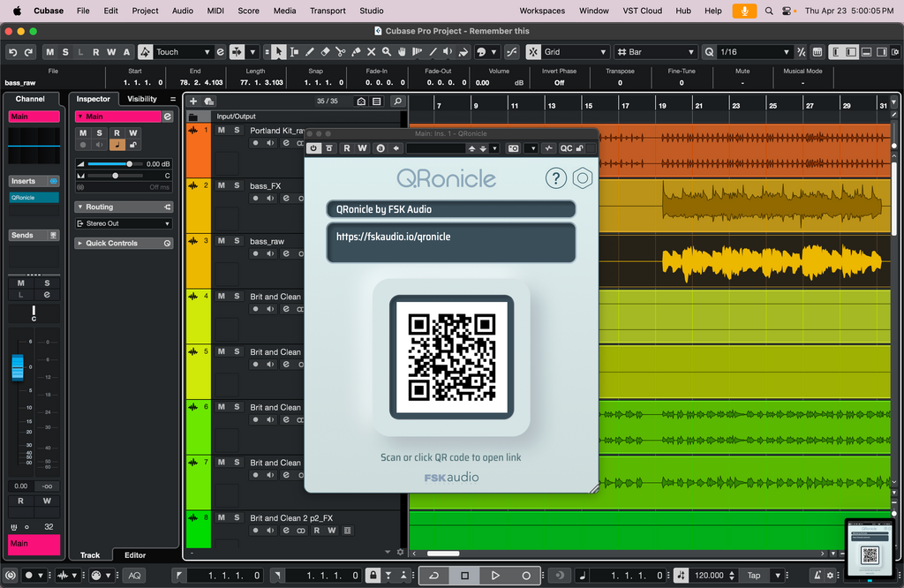Select the Glue tool
The image size is (904, 588).
tap(356, 52)
